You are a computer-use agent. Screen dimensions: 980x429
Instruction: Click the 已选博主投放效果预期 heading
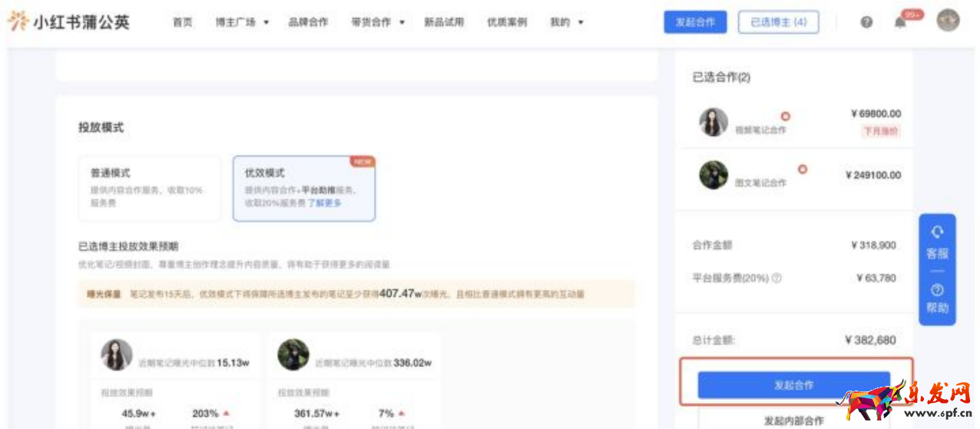[128, 247]
